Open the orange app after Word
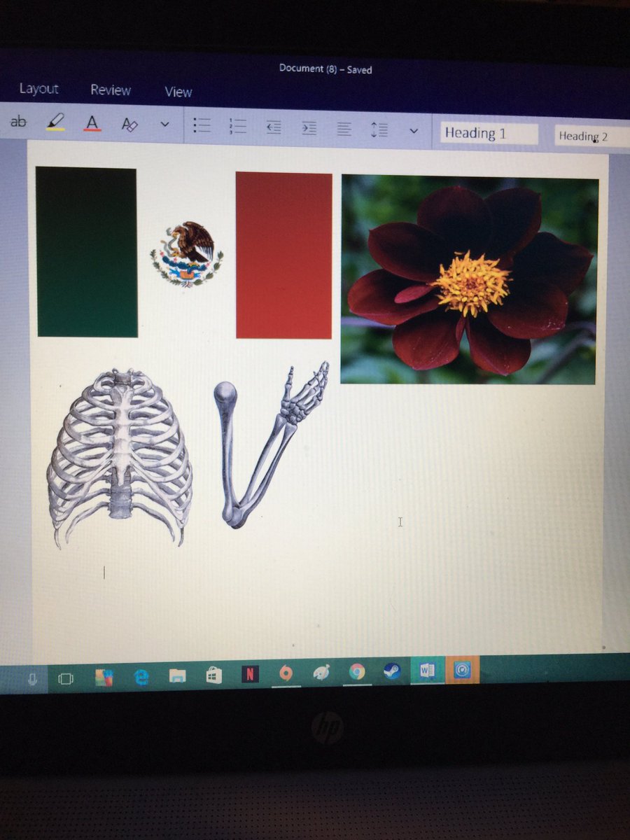Viewport: 630px width, 840px height. click(462, 670)
